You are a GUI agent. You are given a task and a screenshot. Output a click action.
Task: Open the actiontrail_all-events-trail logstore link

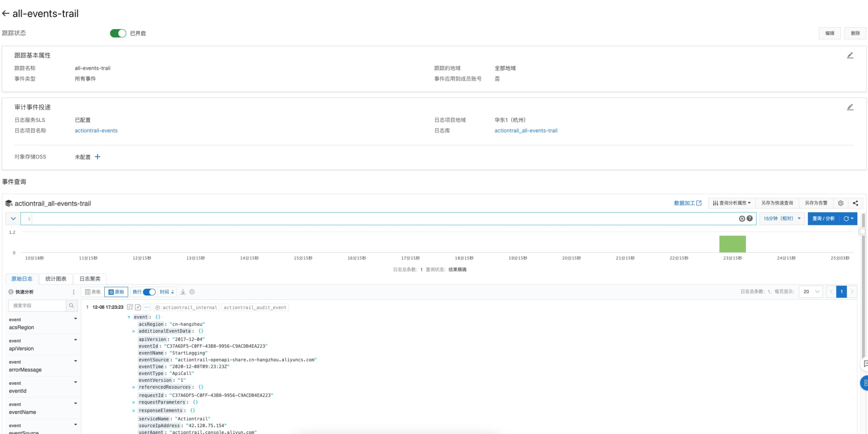tap(526, 131)
